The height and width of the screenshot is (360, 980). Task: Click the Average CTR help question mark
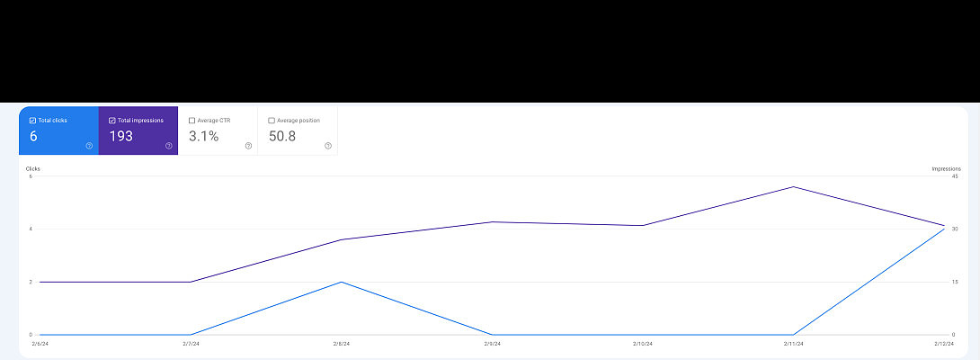click(248, 146)
